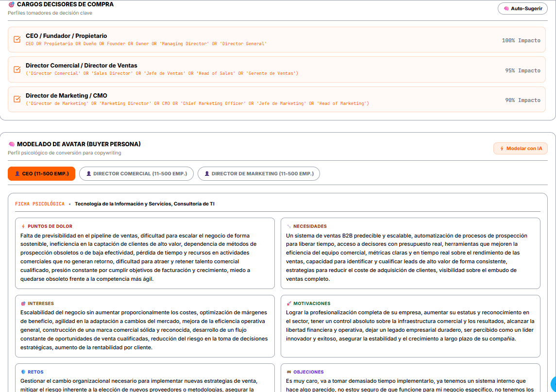Screen dimensions: 556x392
Task: Select the CEO (11-500 EMP.) tab
Action: [x=41, y=174]
